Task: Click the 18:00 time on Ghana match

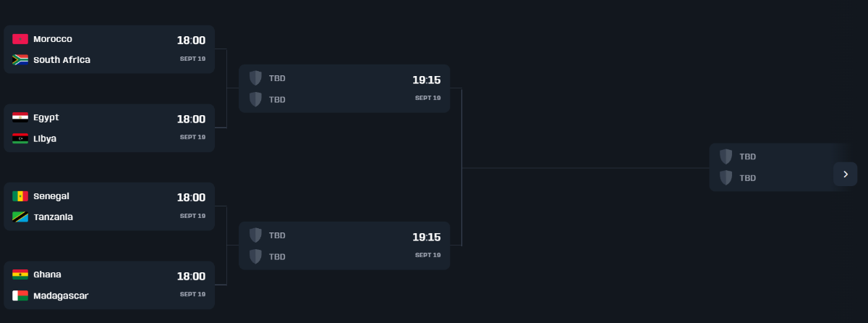Action: point(191,276)
